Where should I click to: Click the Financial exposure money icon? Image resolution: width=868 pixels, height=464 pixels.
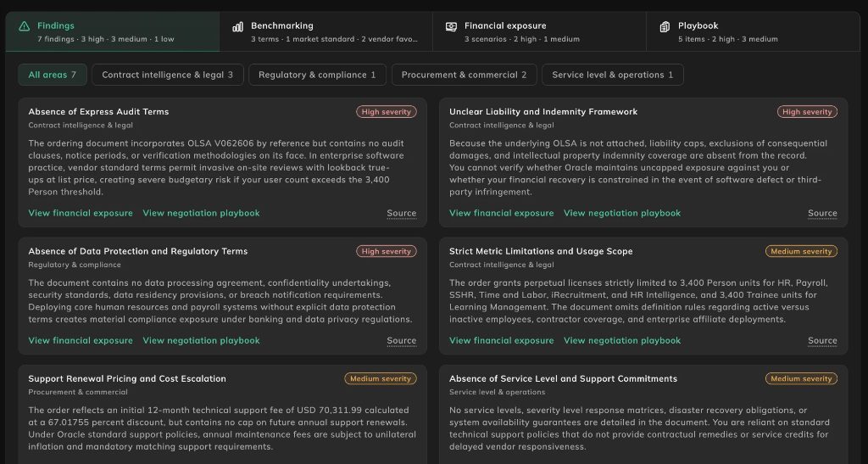(x=451, y=26)
